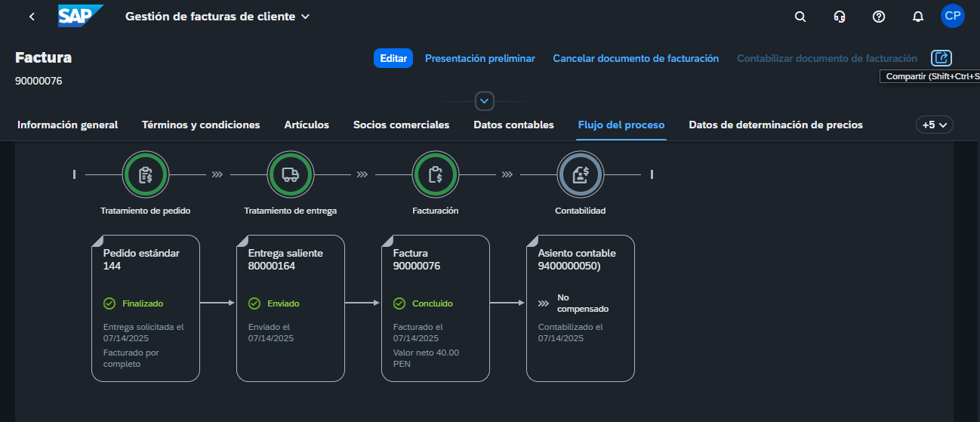Click Cancelar documento de facturación

[x=636, y=58]
